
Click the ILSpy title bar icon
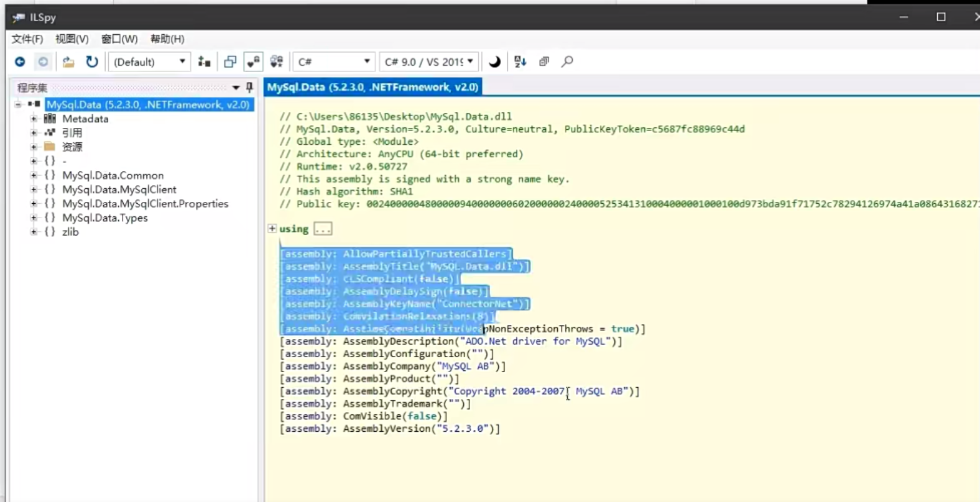pos(19,17)
